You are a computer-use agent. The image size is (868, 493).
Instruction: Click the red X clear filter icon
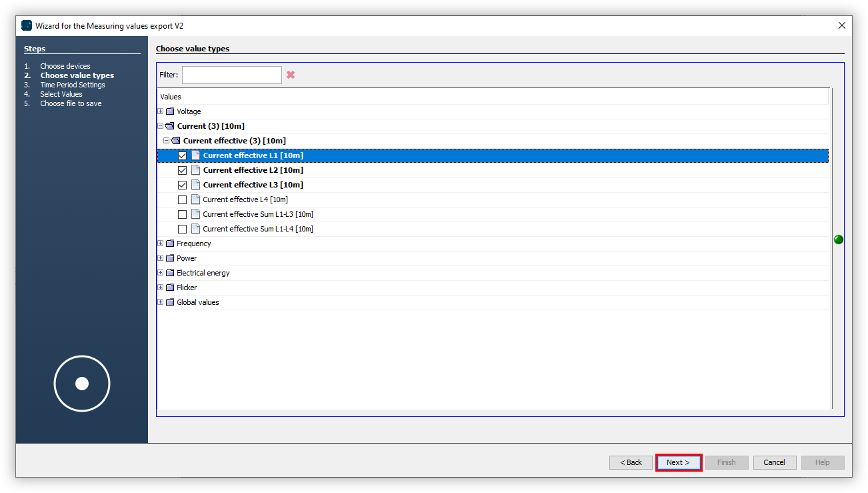(291, 75)
